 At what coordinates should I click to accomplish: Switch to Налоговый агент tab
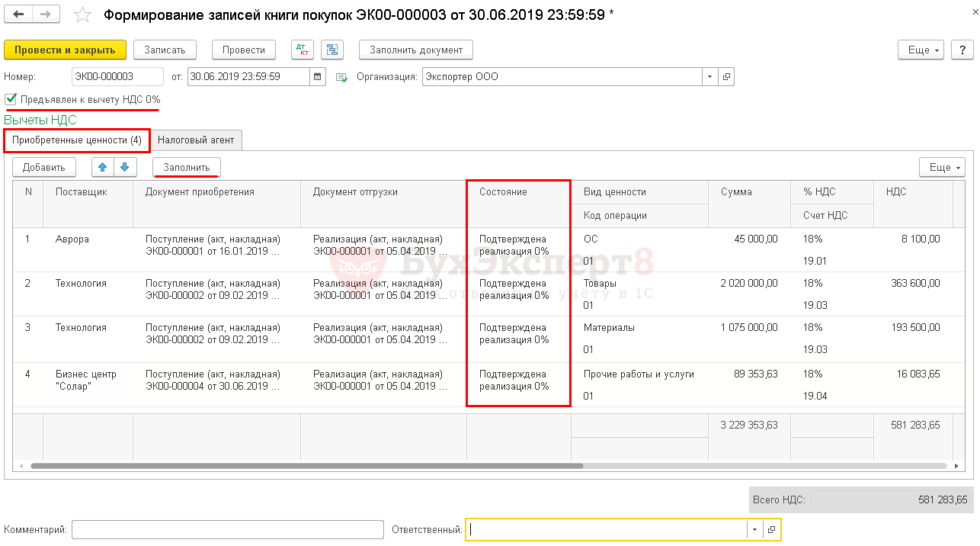(x=197, y=140)
